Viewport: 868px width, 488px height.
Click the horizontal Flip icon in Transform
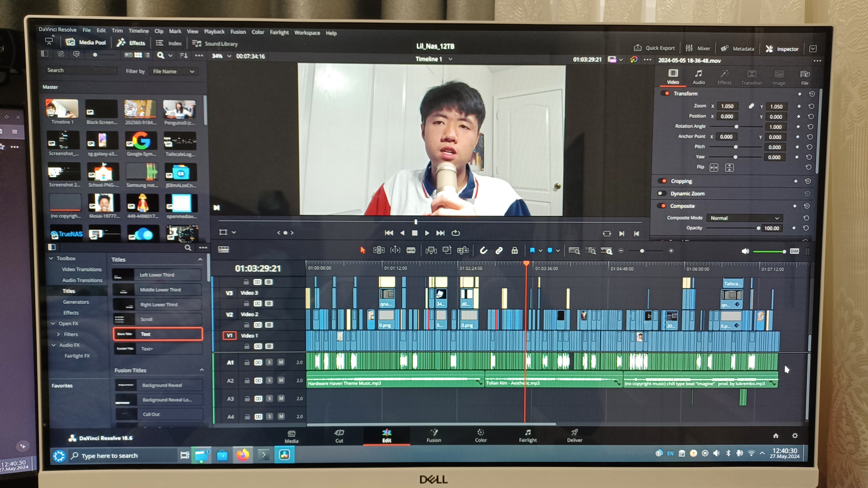tap(714, 168)
